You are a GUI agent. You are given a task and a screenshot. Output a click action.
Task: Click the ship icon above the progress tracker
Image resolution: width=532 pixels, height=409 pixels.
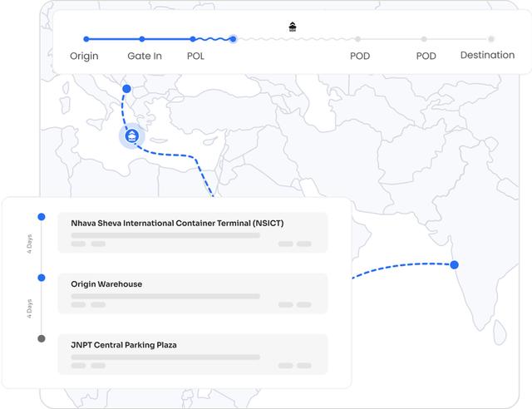292,27
